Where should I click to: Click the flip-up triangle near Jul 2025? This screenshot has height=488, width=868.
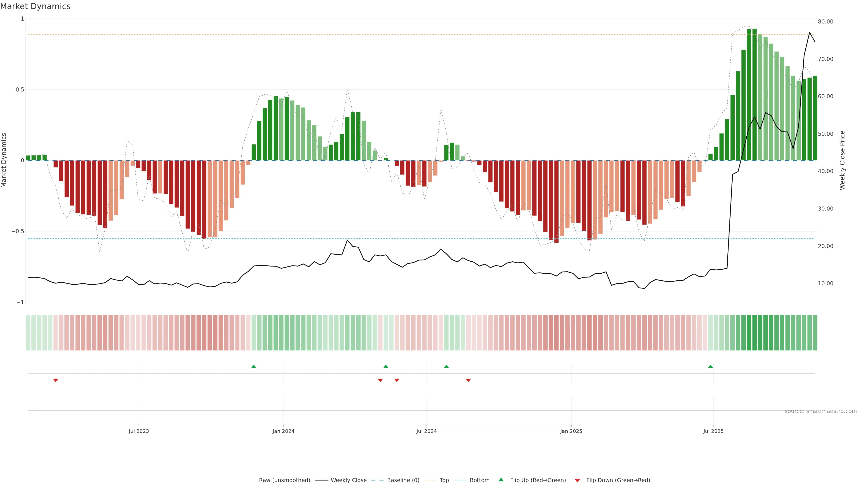710,366
